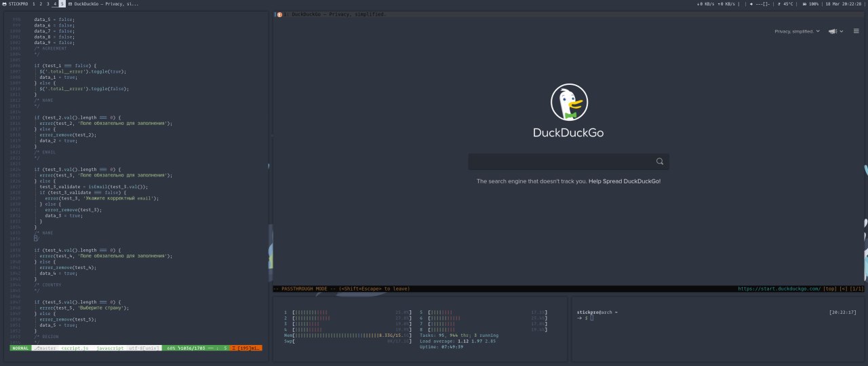Click the line 'test_3_validate = isEmail(test_3.val());'
This screenshot has height=366, width=868.
94,186
